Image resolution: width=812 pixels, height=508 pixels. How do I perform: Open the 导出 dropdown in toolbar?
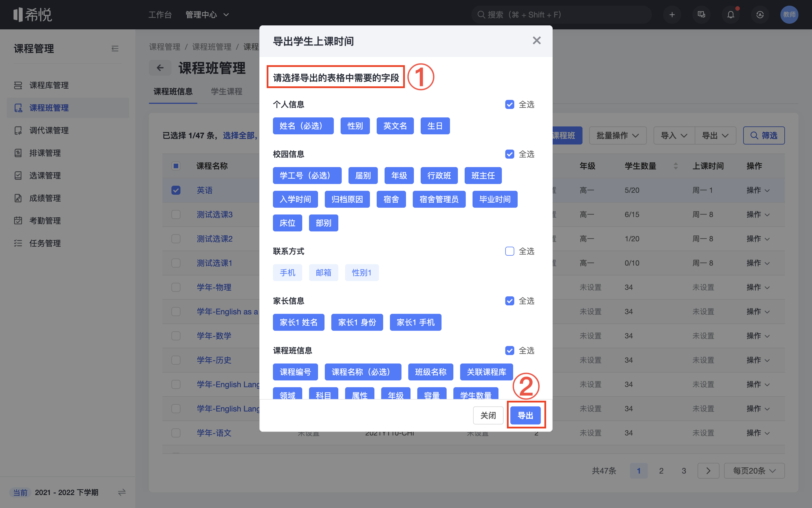pyautogui.click(x=715, y=135)
